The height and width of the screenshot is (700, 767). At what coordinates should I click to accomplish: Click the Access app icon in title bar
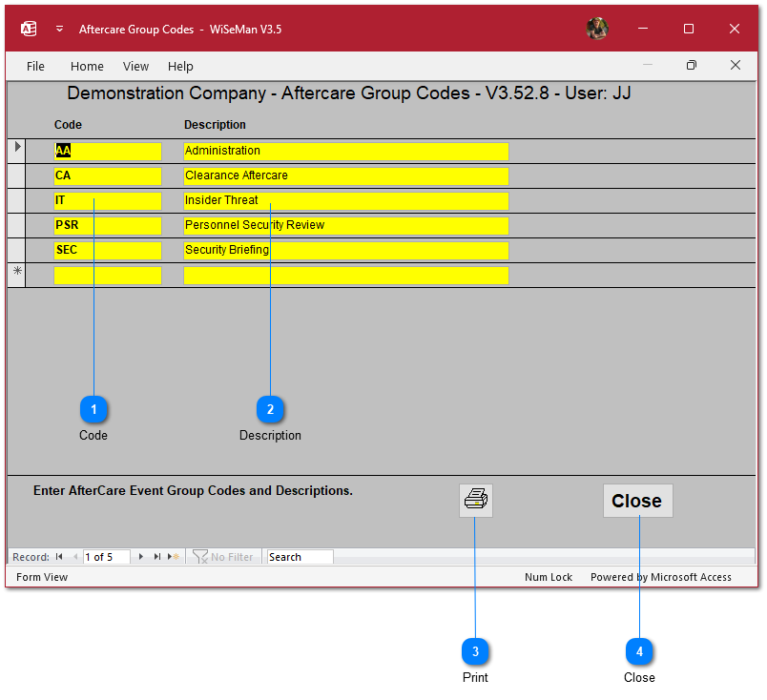pyautogui.click(x=29, y=29)
